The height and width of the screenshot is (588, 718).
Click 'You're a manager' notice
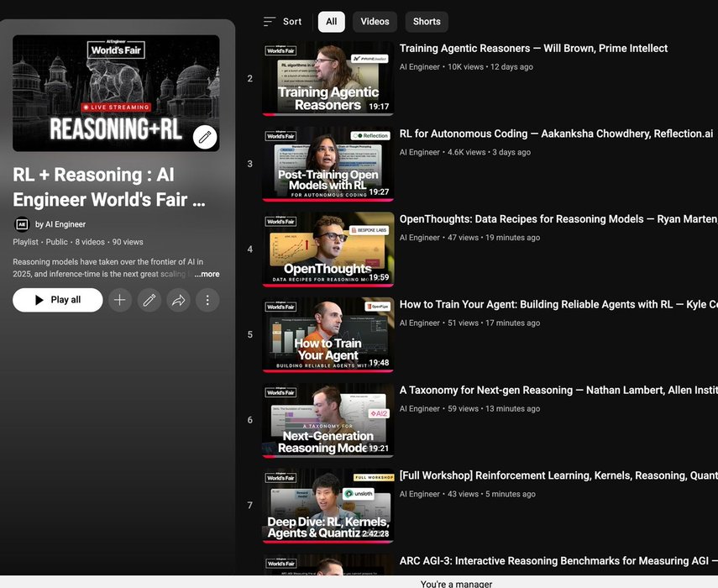pos(456,584)
